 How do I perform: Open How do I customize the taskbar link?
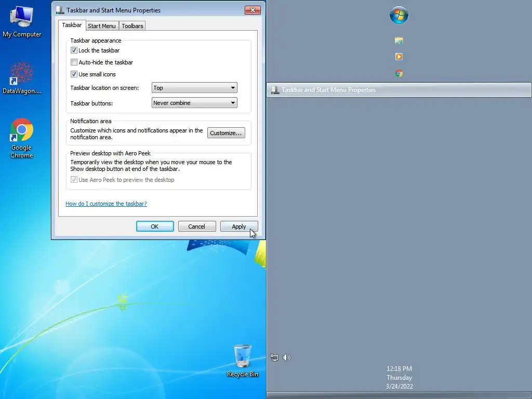coord(106,204)
